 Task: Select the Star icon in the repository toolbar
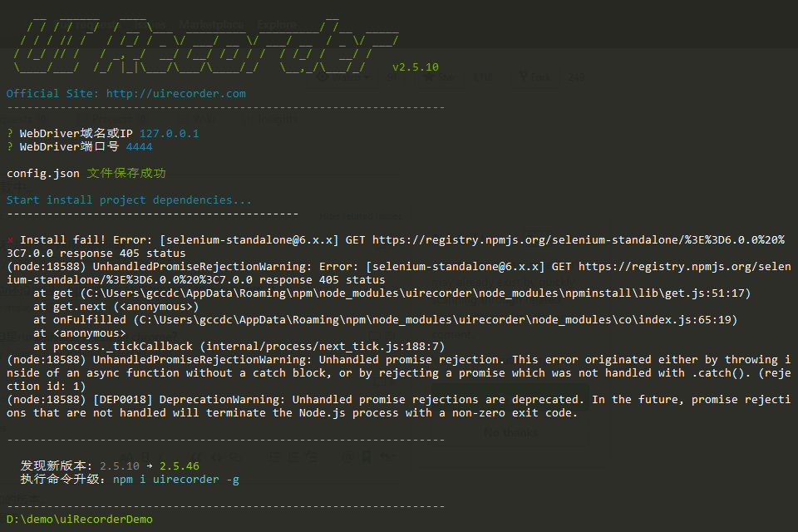click(429, 76)
